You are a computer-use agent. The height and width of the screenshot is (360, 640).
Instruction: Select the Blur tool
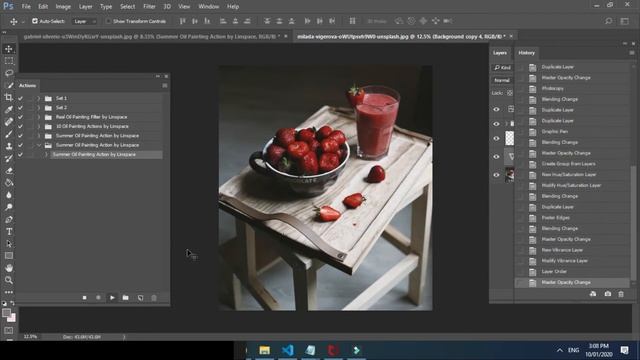coord(9,195)
